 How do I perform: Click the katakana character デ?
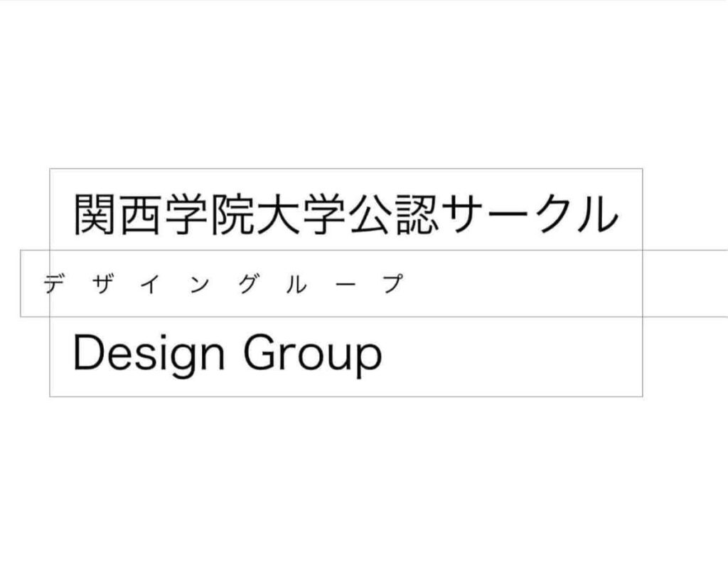coord(51,285)
